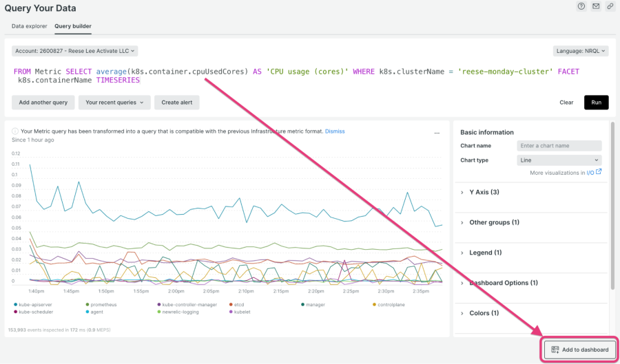The image size is (620, 364).
Task: Open the chart's three-dot options menu
Action: 437,133
